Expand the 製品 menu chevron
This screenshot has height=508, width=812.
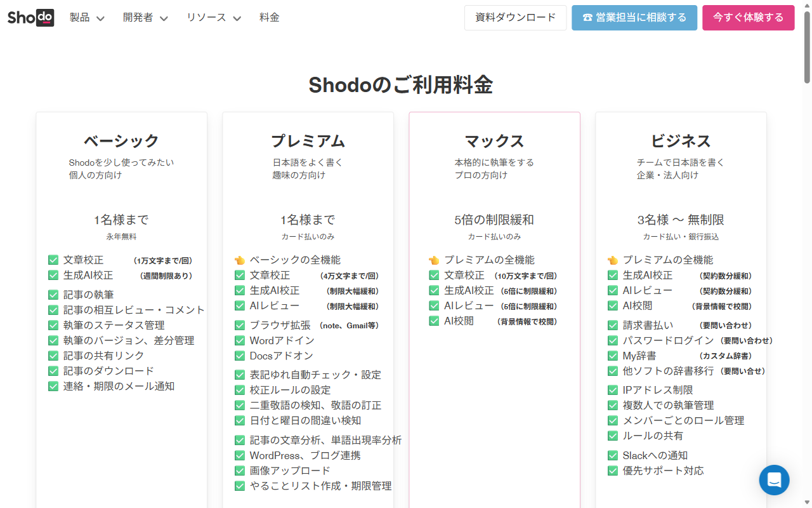pos(100,18)
